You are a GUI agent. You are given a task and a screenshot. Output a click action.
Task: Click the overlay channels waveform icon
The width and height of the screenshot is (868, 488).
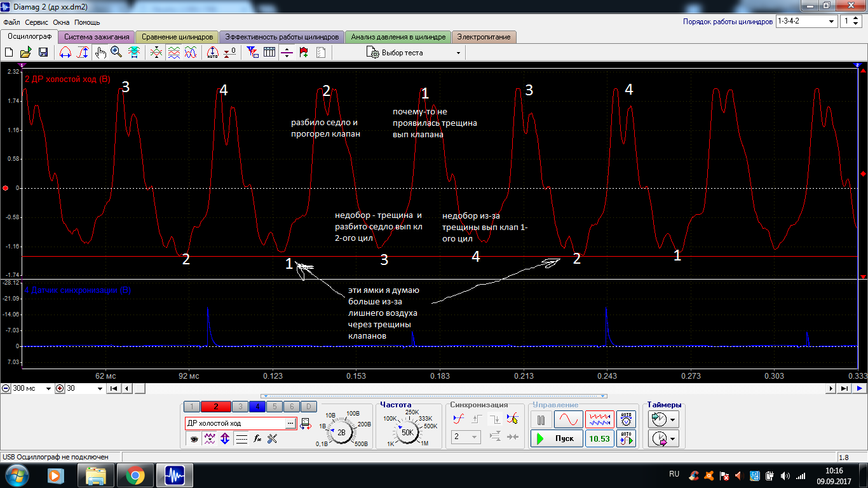[156, 53]
